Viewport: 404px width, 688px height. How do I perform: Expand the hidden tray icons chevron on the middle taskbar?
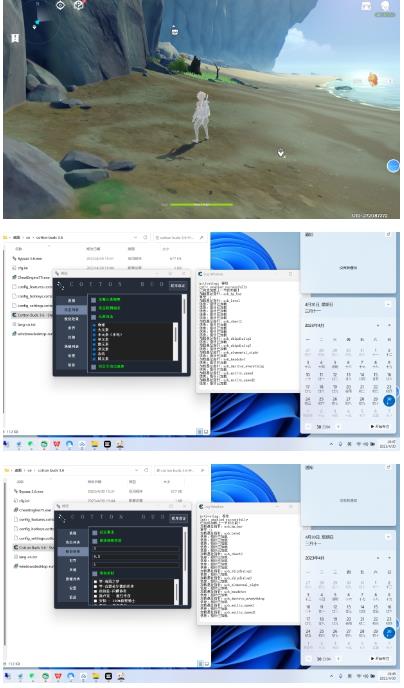coord(331,444)
